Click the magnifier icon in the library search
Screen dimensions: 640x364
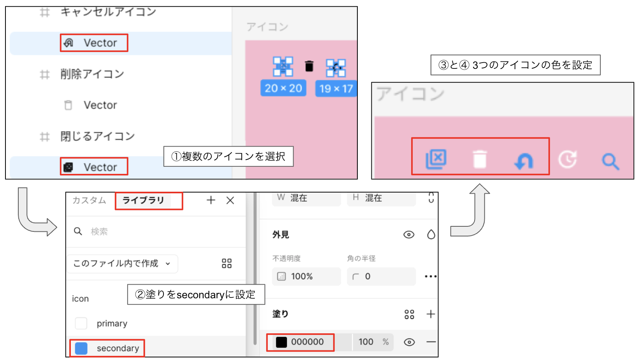coord(78,231)
